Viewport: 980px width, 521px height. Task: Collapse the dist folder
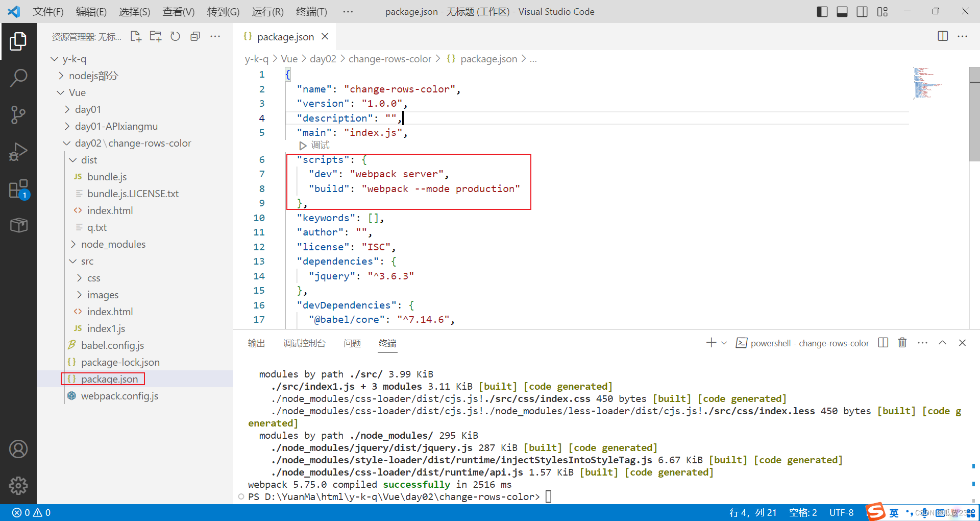tap(135, 160)
